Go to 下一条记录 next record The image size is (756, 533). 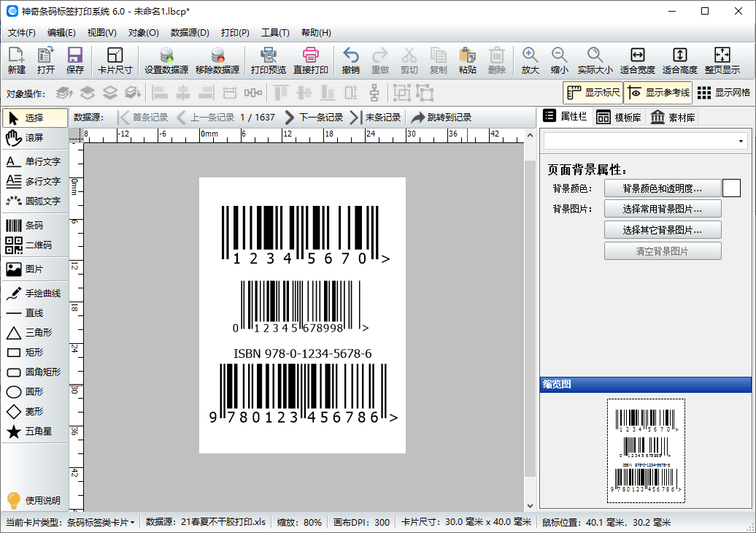(313, 117)
